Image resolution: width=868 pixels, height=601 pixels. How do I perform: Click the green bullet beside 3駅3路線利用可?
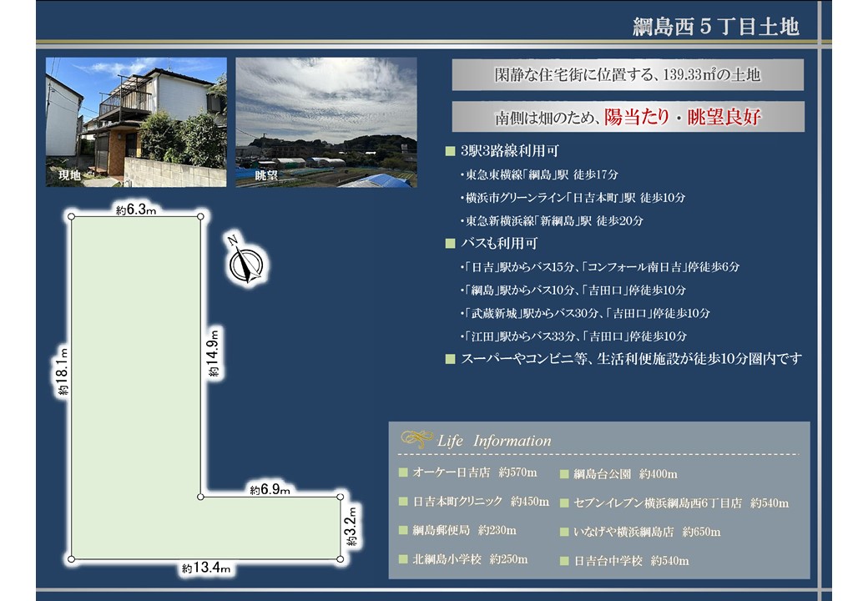point(451,152)
